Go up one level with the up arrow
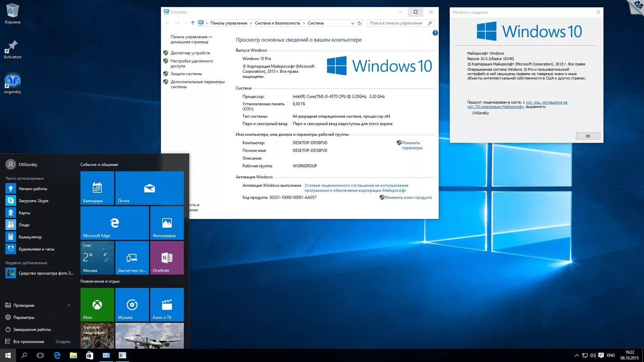Image resolution: width=644 pixels, height=362 pixels. click(192, 23)
